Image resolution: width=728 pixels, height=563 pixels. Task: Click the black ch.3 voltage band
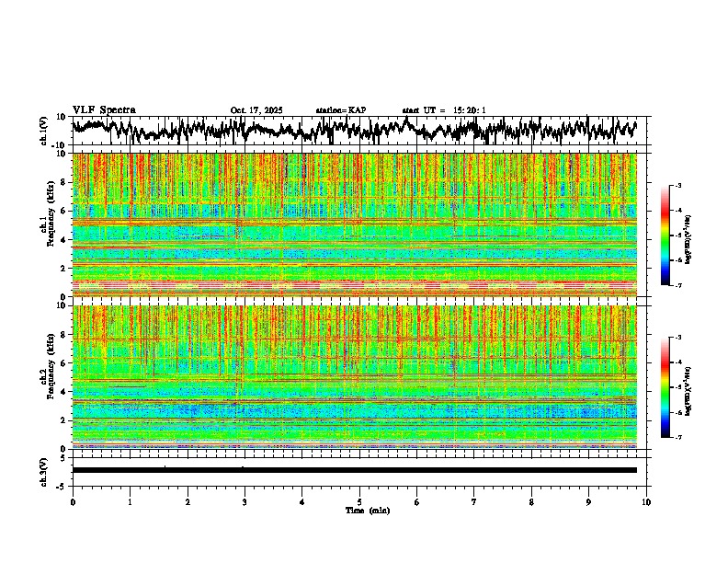(x=354, y=470)
